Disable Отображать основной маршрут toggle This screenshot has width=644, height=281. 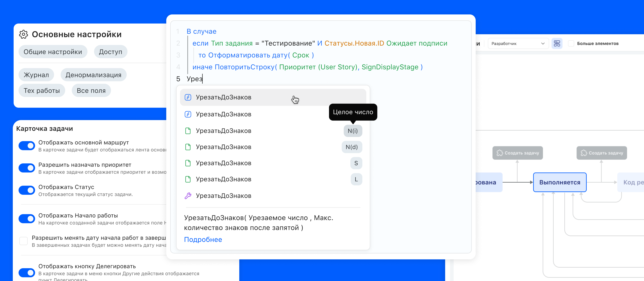pos(26,145)
